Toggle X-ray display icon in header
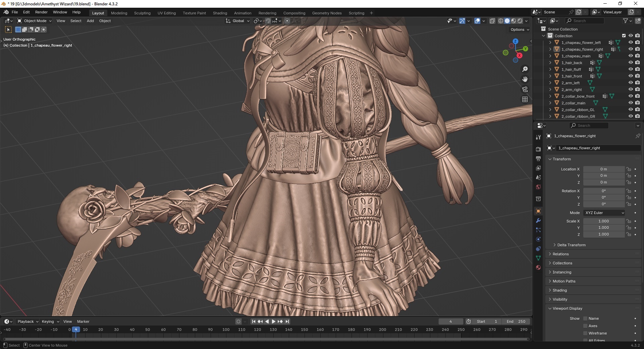 pyautogui.click(x=492, y=21)
